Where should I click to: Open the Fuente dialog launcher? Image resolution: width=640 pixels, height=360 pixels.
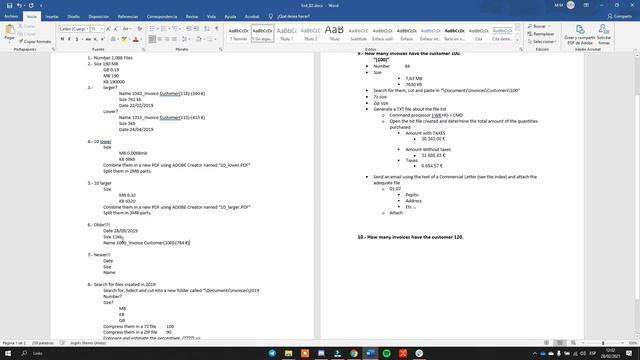pyautogui.click(x=143, y=49)
